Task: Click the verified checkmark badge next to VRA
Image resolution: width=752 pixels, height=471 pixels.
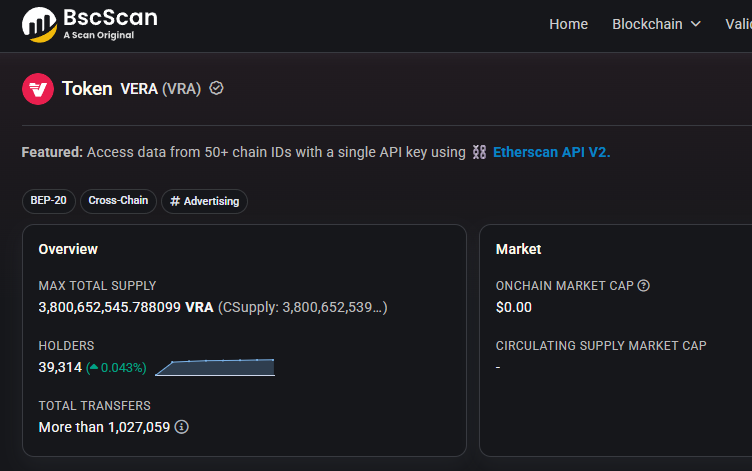Action: [216, 88]
